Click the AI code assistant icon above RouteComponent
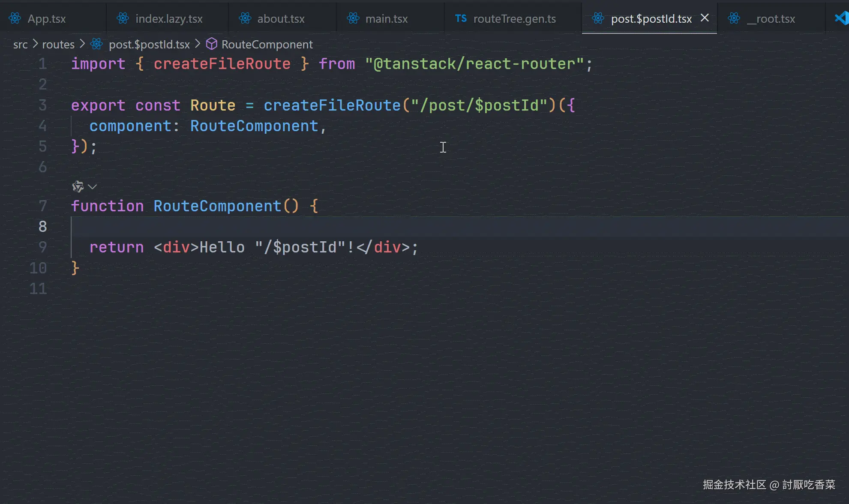The height and width of the screenshot is (504, 849). coord(78,186)
